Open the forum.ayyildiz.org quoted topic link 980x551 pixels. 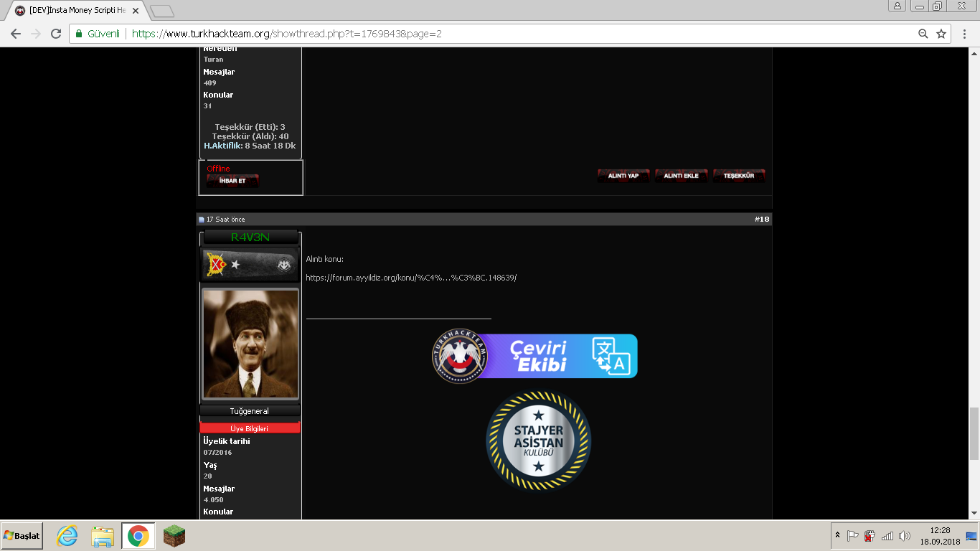[411, 278]
